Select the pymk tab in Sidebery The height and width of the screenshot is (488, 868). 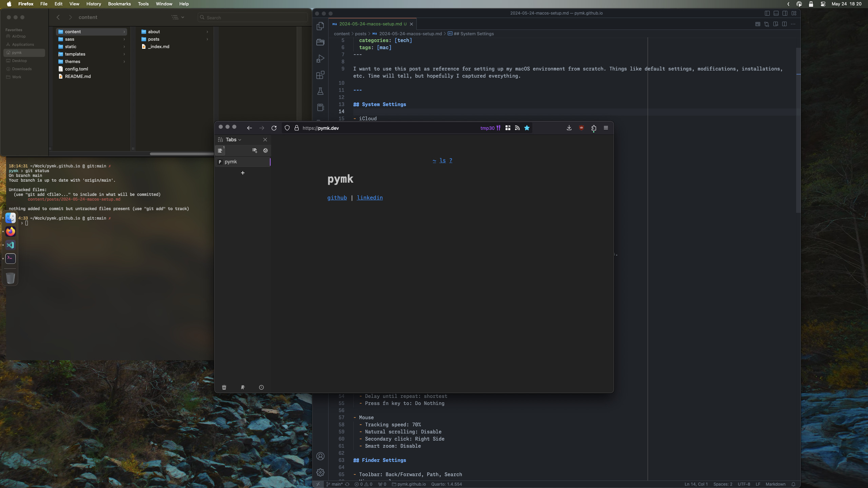click(x=243, y=162)
